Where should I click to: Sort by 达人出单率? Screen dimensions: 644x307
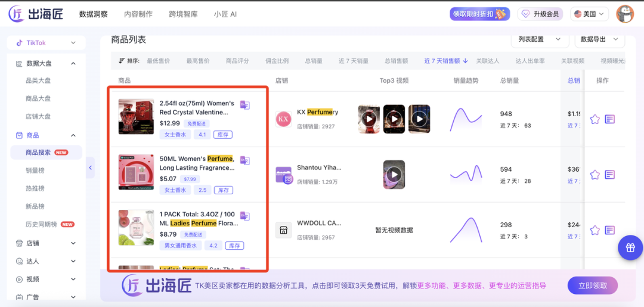coord(530,61)
